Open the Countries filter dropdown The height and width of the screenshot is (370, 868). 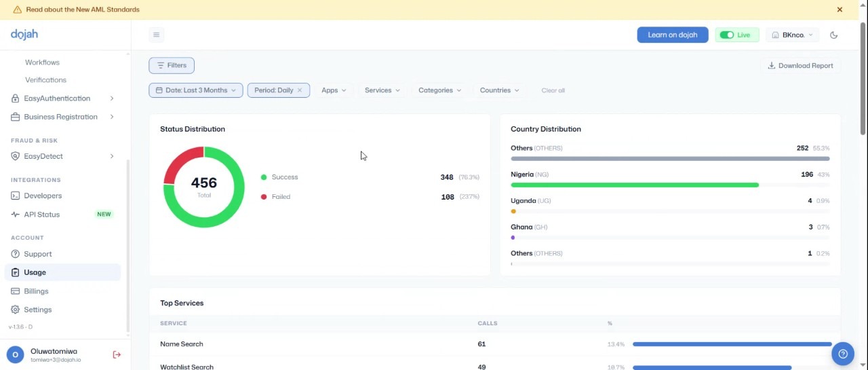tap(500, 90)
